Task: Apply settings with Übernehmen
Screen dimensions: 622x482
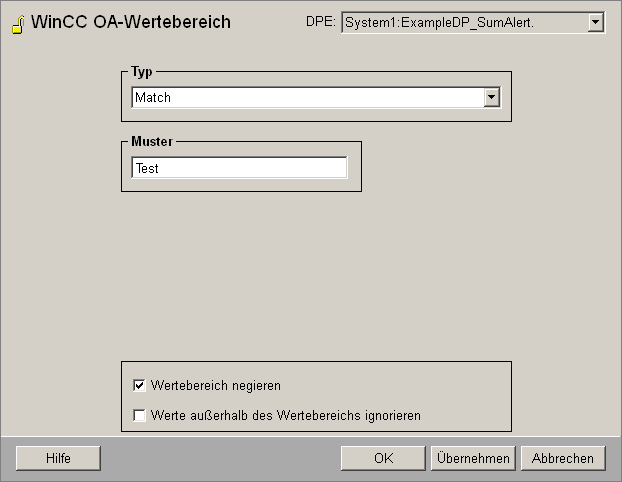Action: [473, 458]
